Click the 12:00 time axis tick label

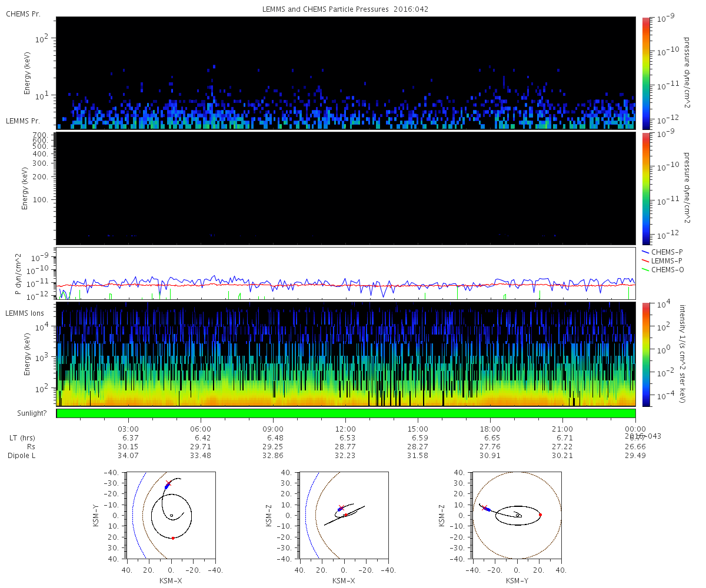pyautogui.click(x=345, y=429)
